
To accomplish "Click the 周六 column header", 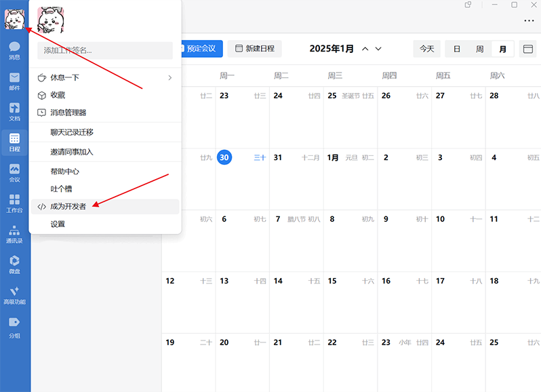I will tap(497, 75).
